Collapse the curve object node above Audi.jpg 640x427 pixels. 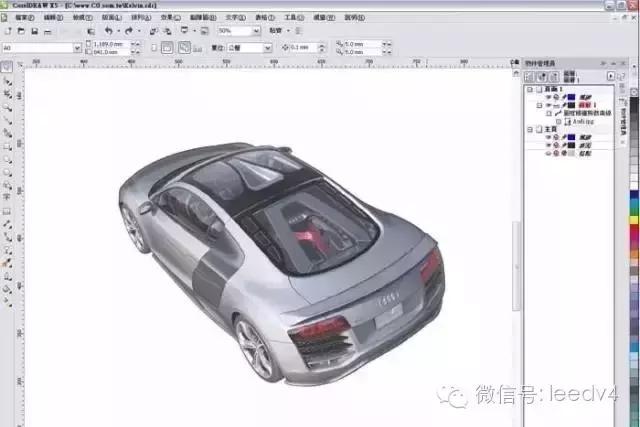pos(549,113)
